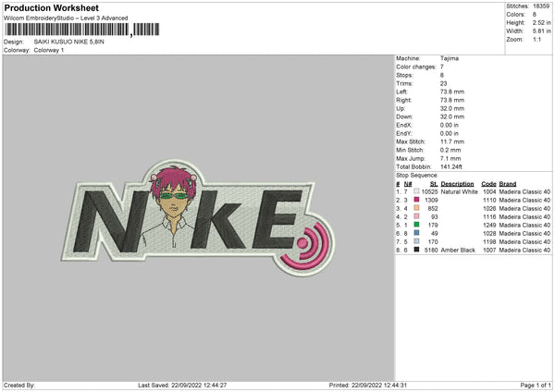
Task: Click the Description column header
Action: tap(457, 184)
